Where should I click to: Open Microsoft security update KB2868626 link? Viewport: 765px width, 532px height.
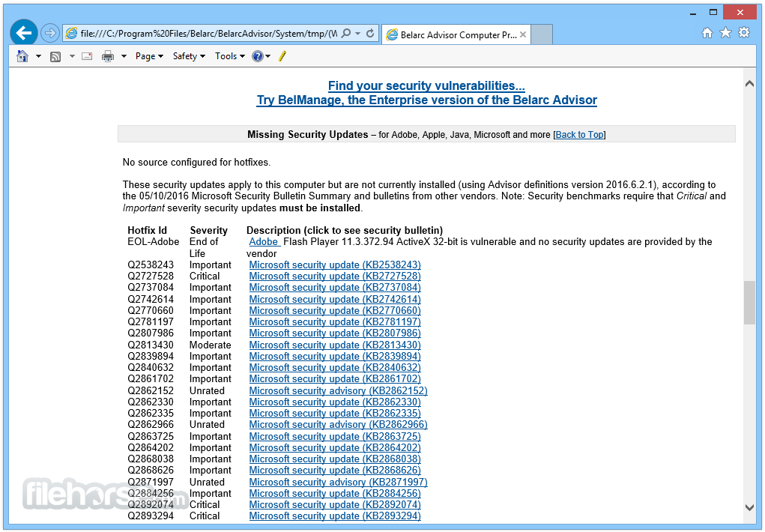point(335,470)
